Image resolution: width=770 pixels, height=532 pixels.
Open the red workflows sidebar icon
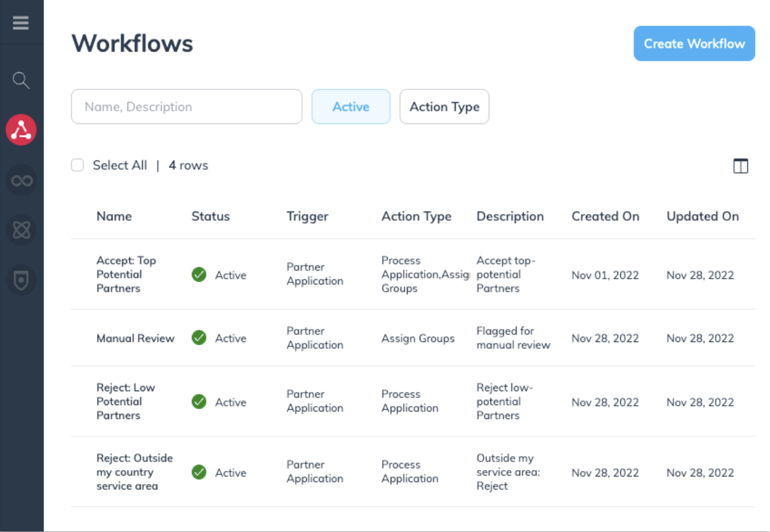(21, 130)
